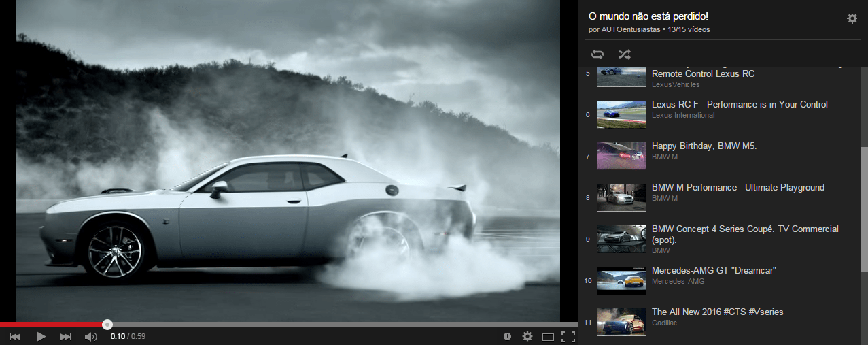
Task: Open playlist settings gear menu
Action: pyautogui.click(x=852, y=18)
